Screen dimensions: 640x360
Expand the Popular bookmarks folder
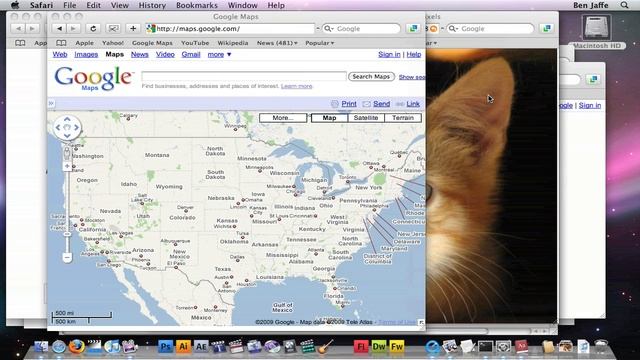pos(320,43)
